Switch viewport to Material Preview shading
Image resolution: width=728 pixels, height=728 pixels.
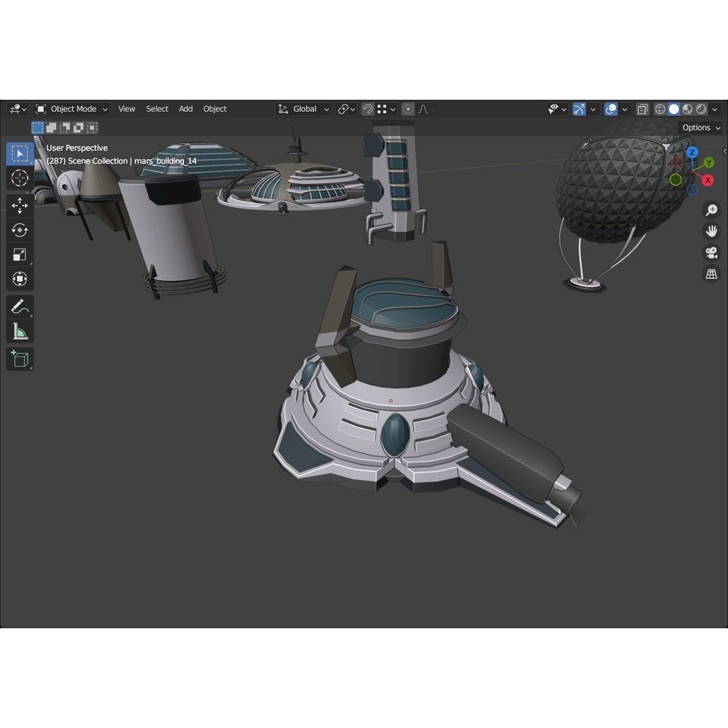(687, 109)
